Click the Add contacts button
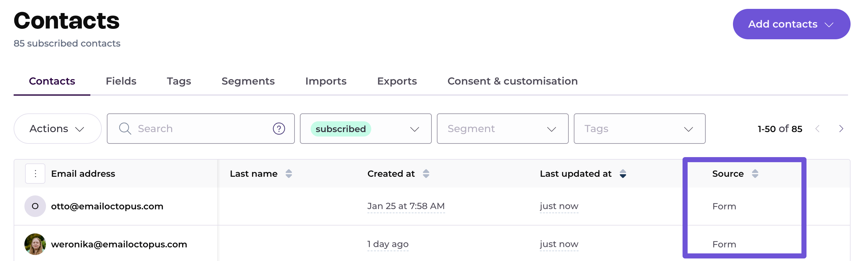868x261 pixels. tap(791, 24)
